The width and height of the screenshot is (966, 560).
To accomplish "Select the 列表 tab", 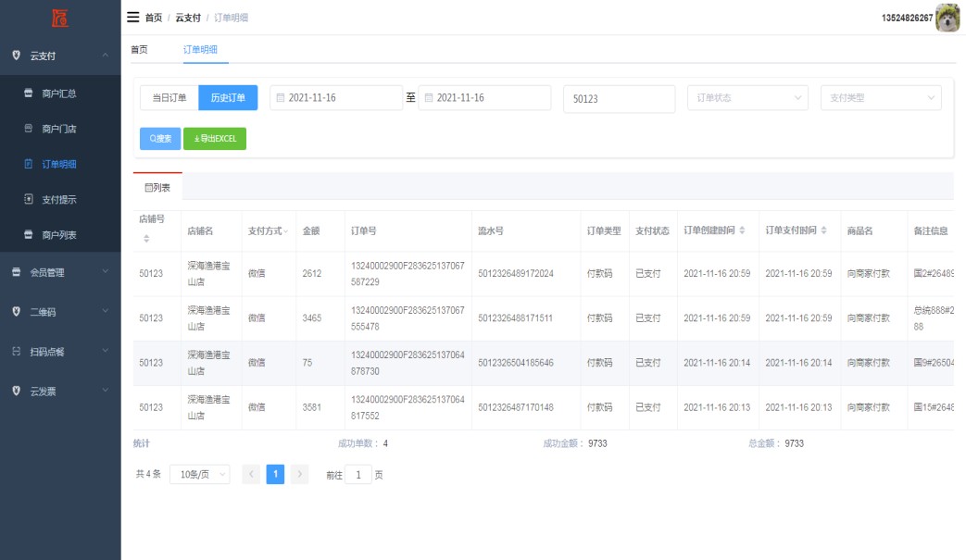I will (157, 187).
